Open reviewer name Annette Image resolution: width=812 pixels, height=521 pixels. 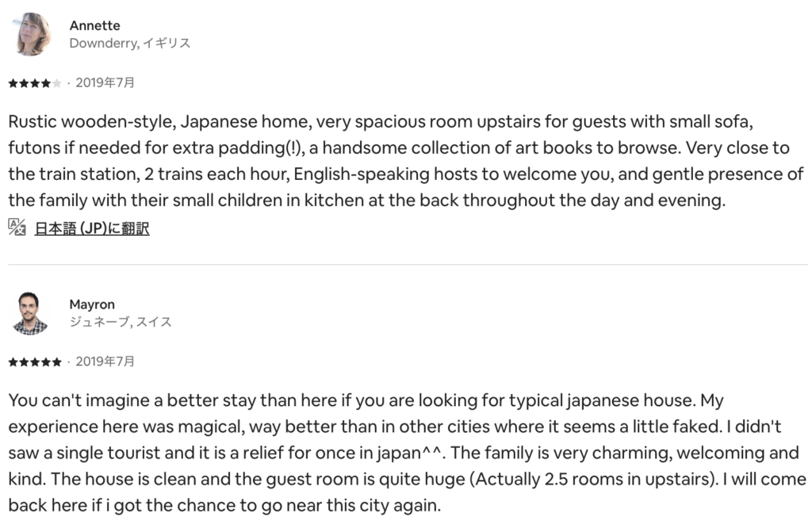click(94, 25)
